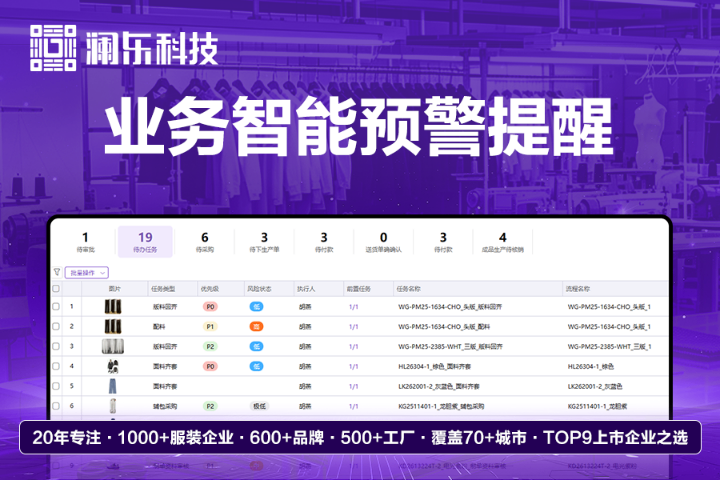720x480 pixels.
Task: Click the P2 priority badge in row 6
Action: pos(210,407)
